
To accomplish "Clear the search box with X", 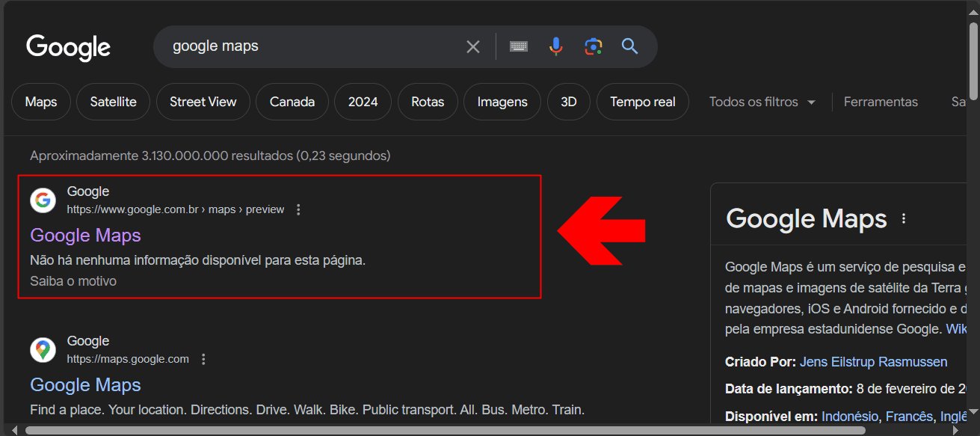I will (x=473, y=47).
